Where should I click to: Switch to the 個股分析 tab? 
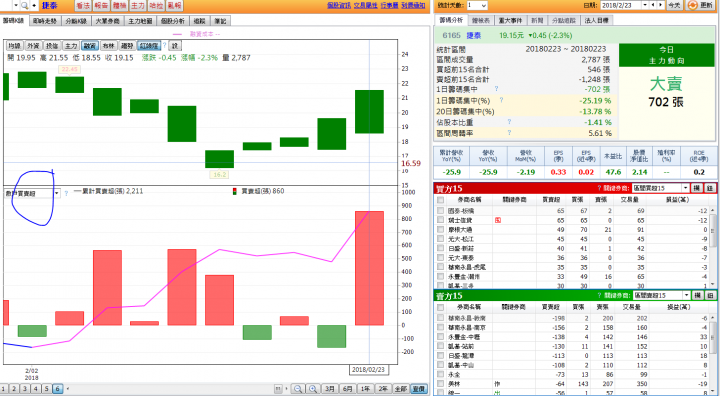[x=173, y=21]
